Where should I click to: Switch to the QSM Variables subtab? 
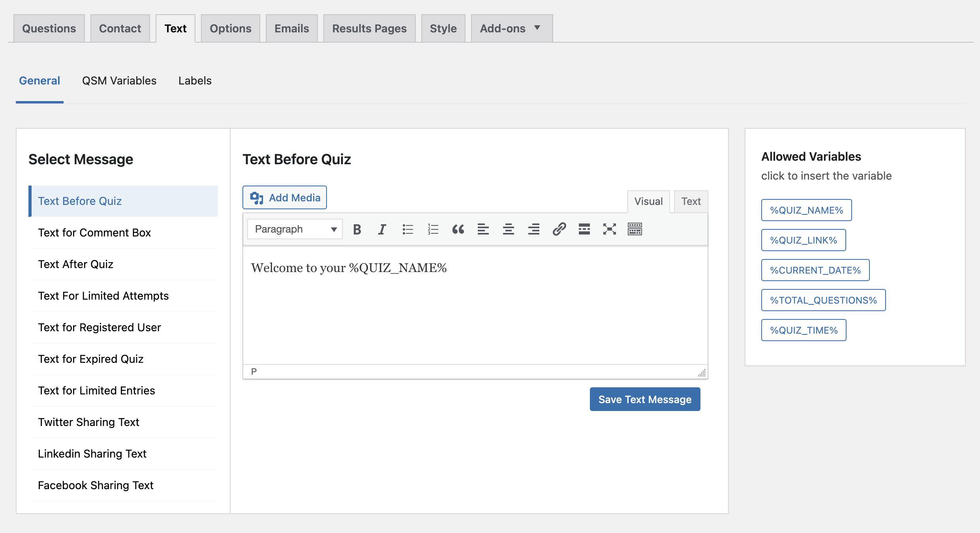tap(119, 80)
